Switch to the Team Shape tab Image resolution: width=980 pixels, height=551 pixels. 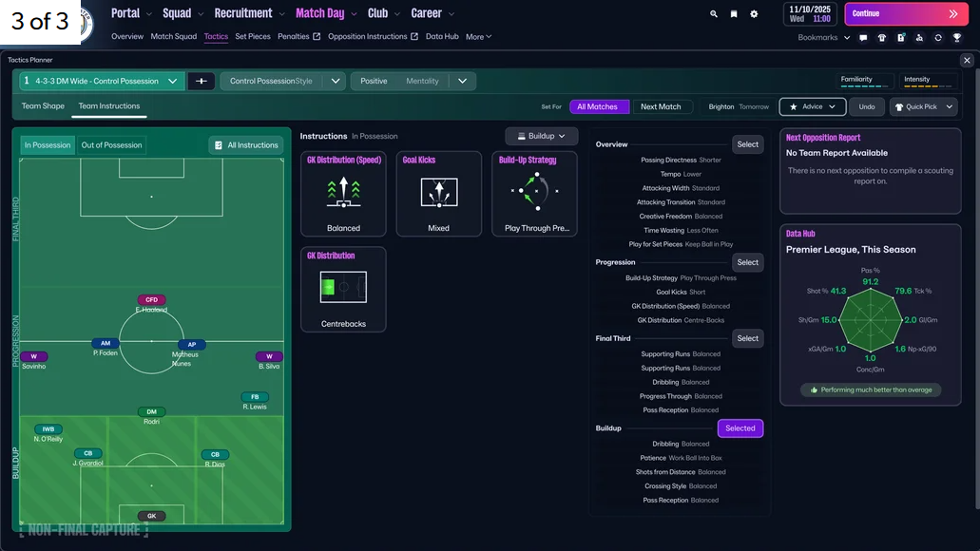coord(43,106)
